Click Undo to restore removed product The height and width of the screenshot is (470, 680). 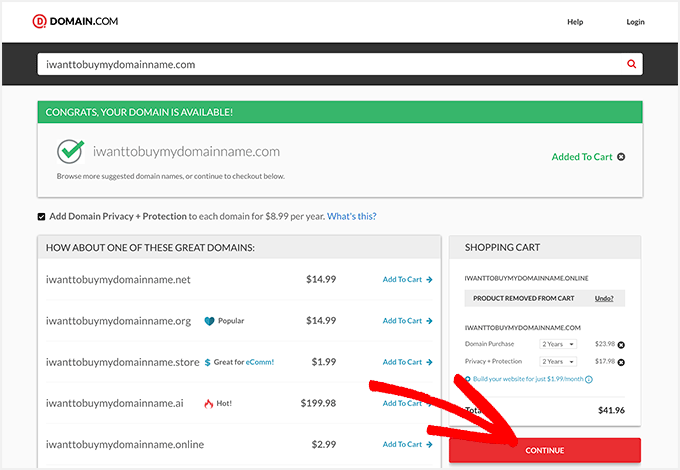click(604, 298)
